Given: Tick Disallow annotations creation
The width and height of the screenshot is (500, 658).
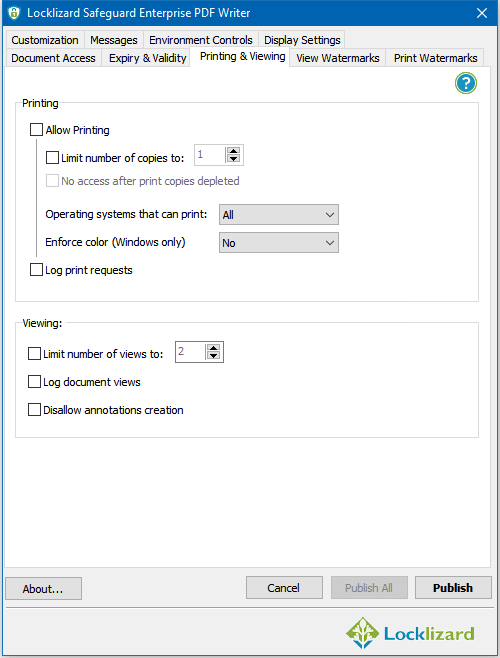Looking at the screenshot, I should 34,410.
